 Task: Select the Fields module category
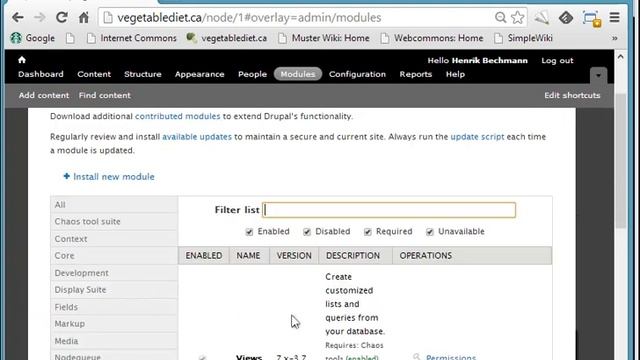pyautogui.click(x=114, y=307)
